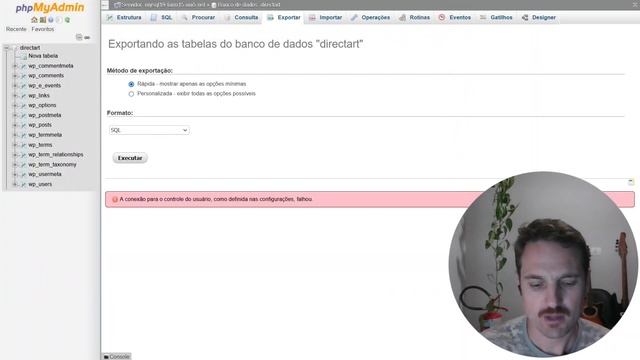Switch to the Eventos tab

455,18
